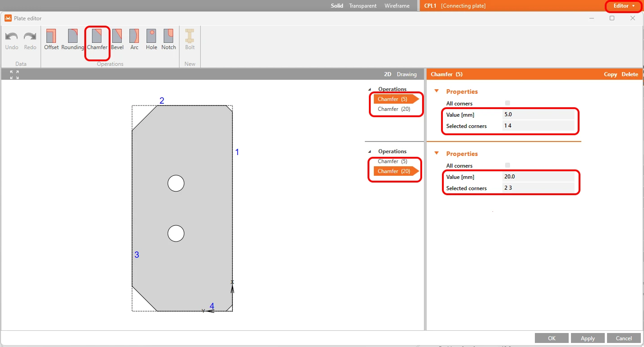Collapse the lower Operations tree
Image resolution: width=644 pixels, height=347 pixels.
point(370,151)
